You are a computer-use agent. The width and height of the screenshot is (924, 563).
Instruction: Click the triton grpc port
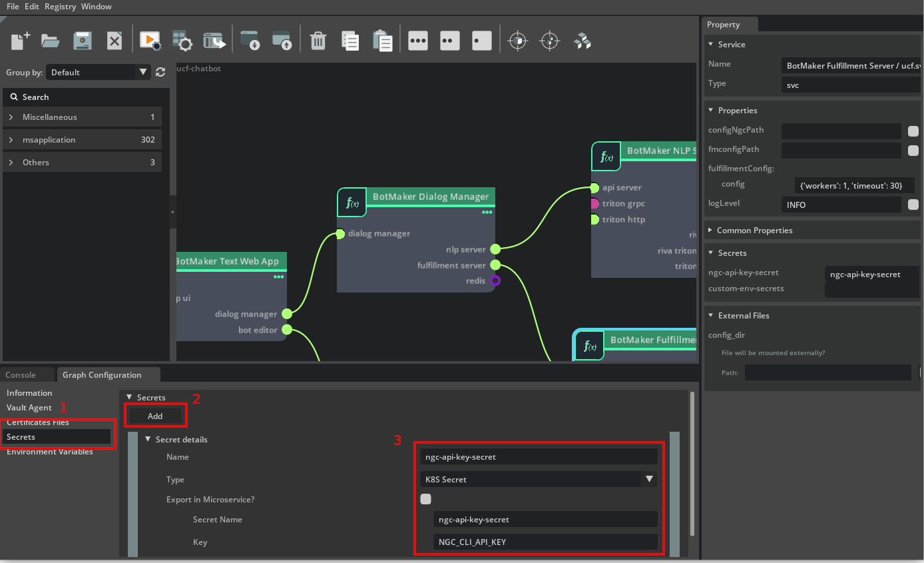(594, 203)
